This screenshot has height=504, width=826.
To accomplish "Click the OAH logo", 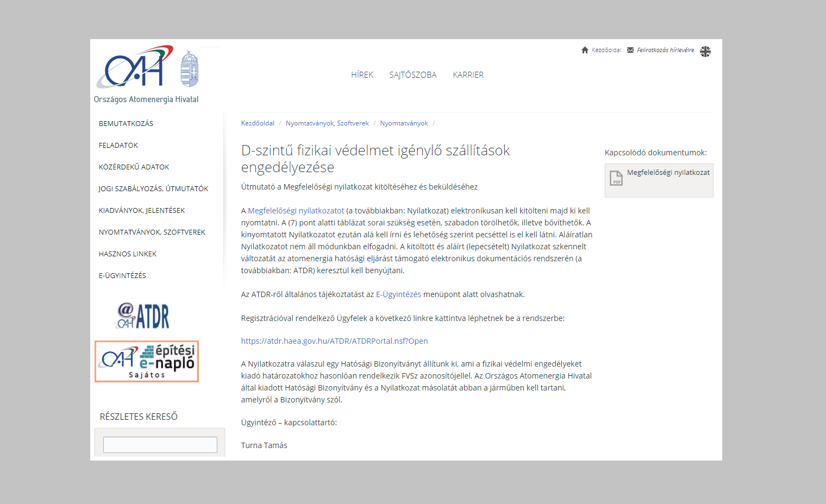I will 135,67.
